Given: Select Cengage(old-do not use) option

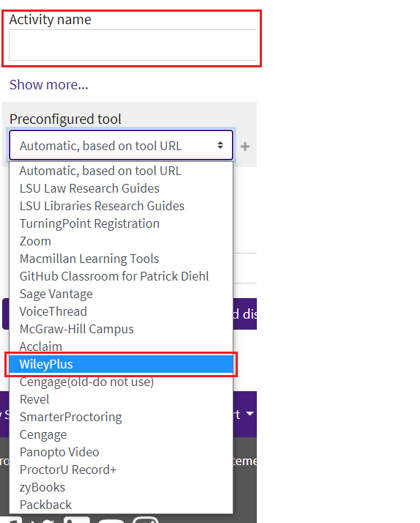Looking at the screenshot, I should point(121,382).
